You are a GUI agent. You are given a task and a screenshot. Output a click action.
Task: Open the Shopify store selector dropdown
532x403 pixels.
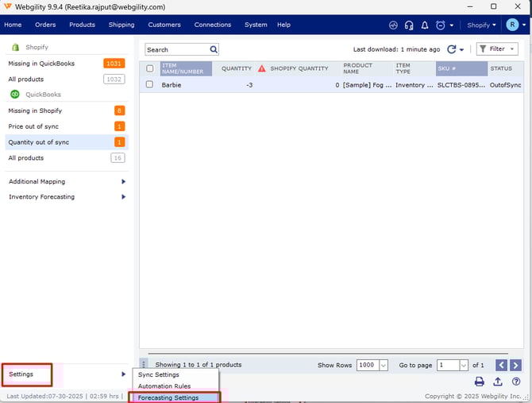pyautogui.click(x=482, y=25)
